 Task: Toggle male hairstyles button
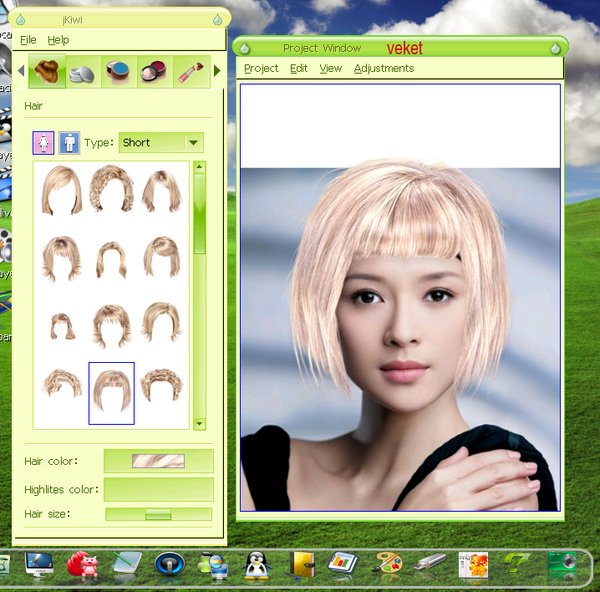[x=69, y=143]
